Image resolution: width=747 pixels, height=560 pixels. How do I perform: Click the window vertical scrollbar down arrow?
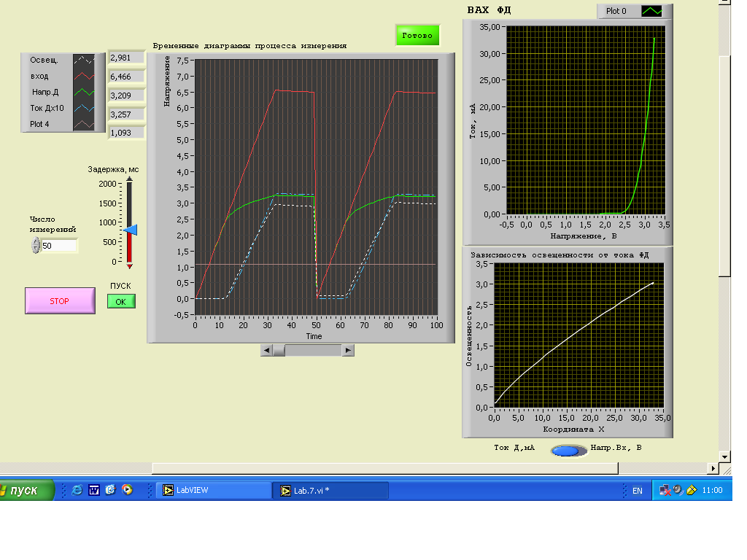(x=724, y=456)
